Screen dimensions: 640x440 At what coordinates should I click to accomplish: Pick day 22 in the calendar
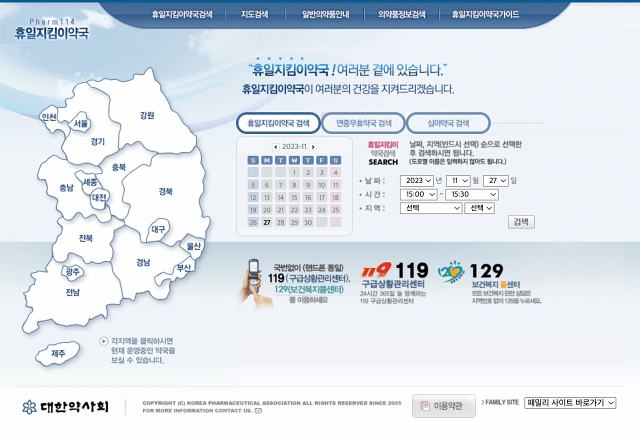coord(294,210)
